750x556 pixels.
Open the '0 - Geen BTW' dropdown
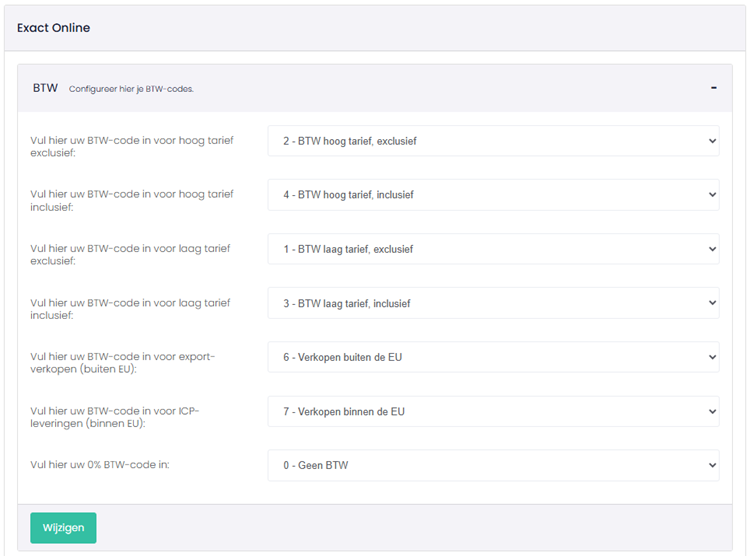point(493,465)
